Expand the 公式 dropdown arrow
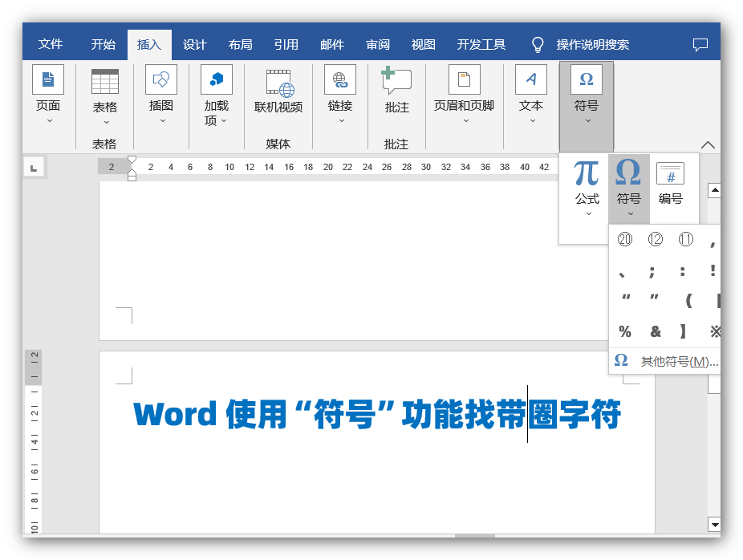Screen dimensions: 743x560 pos(588,213)
